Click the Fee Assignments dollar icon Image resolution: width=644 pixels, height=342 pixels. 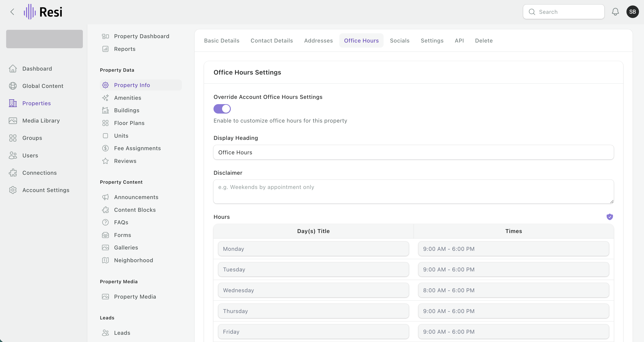click(x=105, y=148)
